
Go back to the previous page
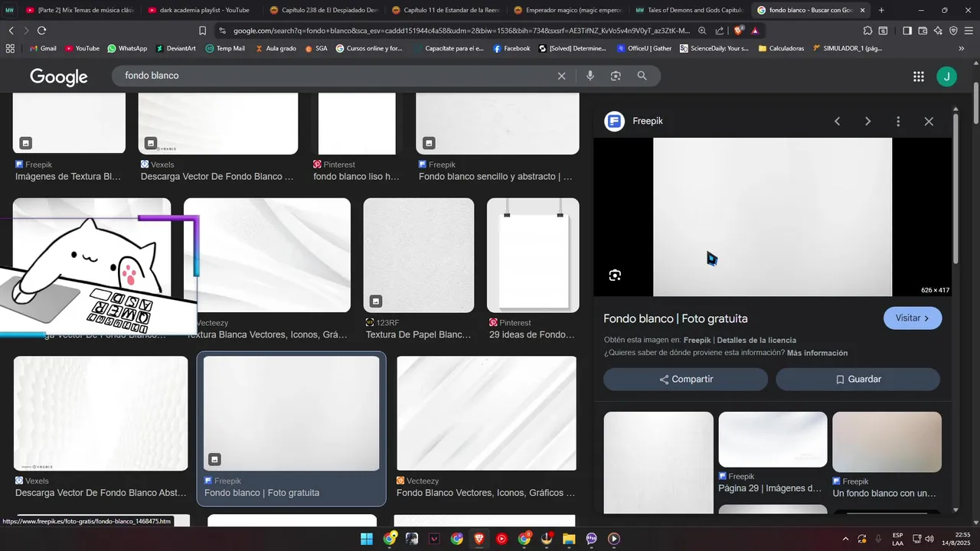[x=11, y=31]
